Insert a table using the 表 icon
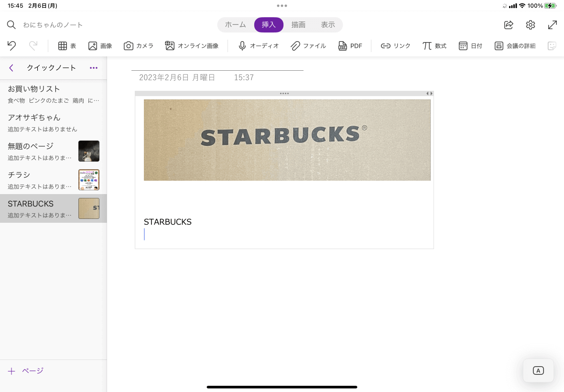The width and height of the screenshot is (564, 392). (x=67, y=46)
